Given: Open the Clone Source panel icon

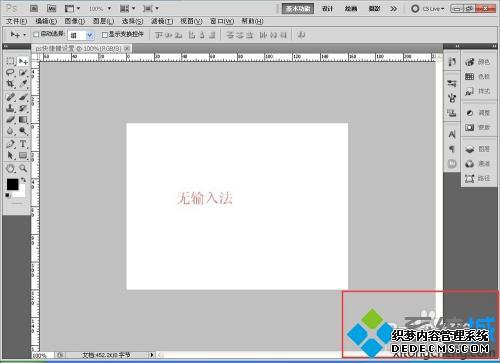Looking at the screenshot, I should [452, 113].
